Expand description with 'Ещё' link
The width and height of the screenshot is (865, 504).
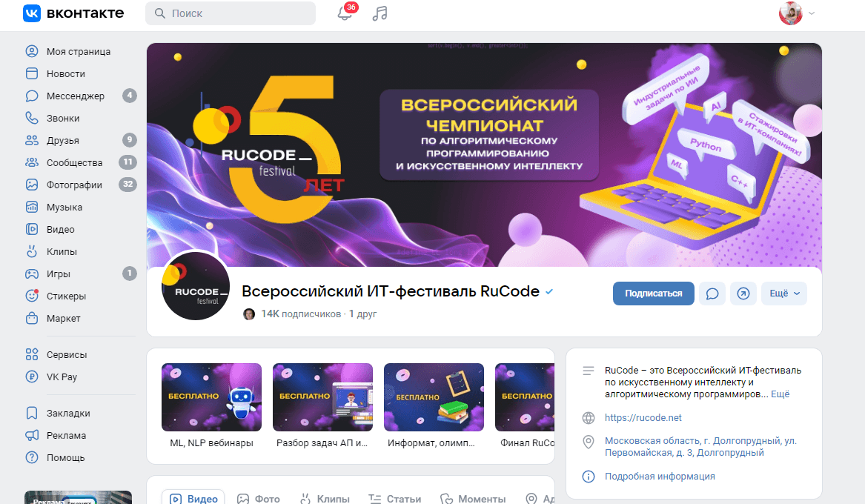(780, 394)
